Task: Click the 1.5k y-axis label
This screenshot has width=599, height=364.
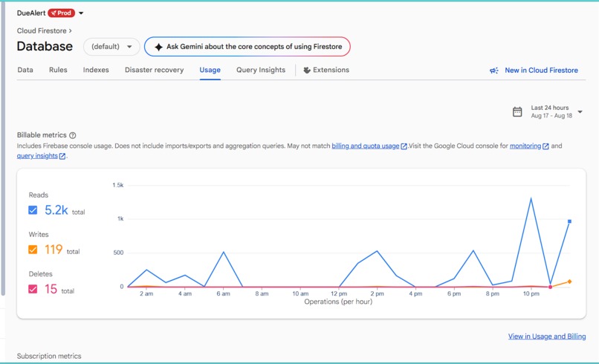Action: pyautogui.click(x=118, y=185)
